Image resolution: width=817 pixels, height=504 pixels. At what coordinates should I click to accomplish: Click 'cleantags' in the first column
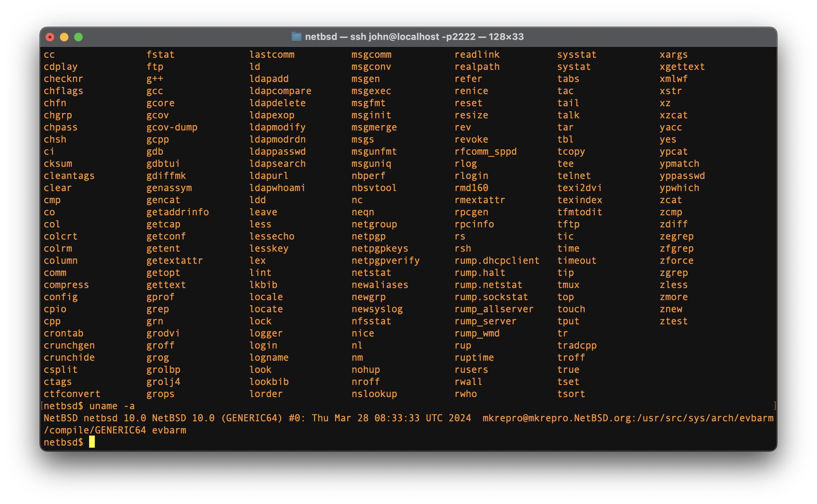click(x=69, y=176)
